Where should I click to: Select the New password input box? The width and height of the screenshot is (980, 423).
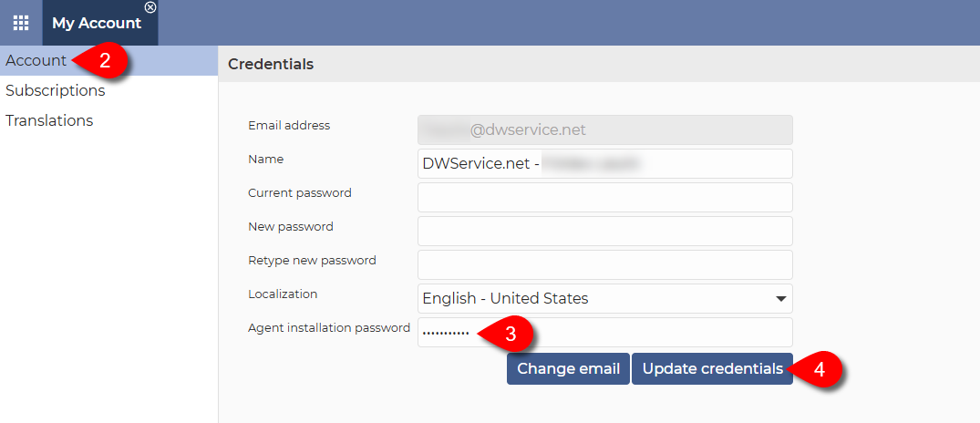[604, 231]
